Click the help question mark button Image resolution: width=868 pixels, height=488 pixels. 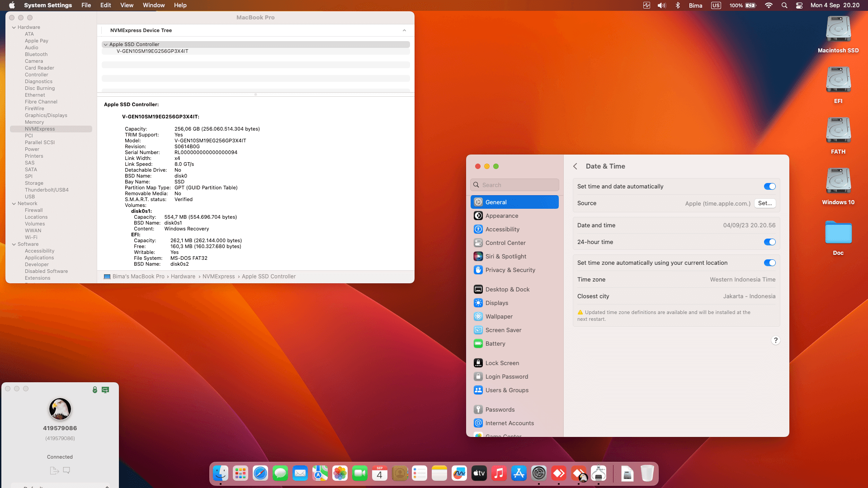click(x=776, y=340)
